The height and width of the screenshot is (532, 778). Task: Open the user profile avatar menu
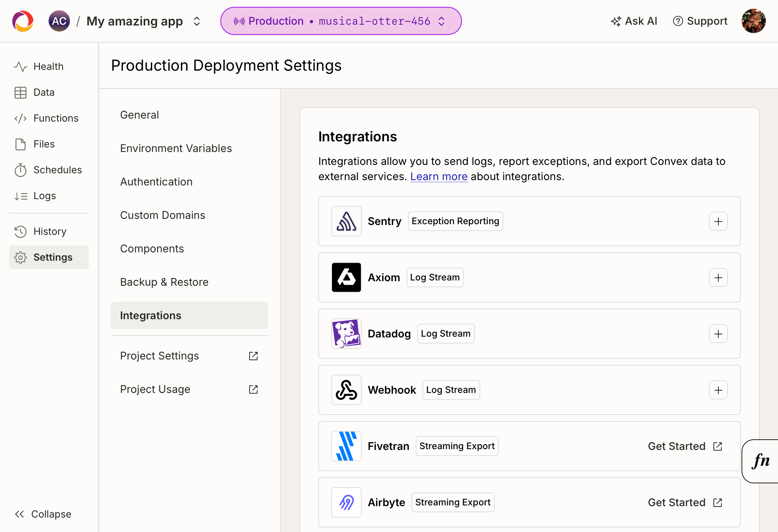754,21
